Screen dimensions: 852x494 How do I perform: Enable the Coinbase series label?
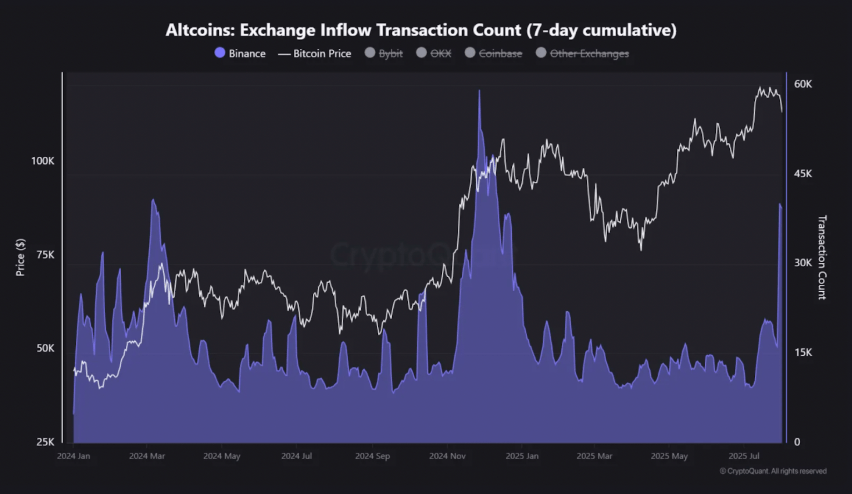(502, 53)
